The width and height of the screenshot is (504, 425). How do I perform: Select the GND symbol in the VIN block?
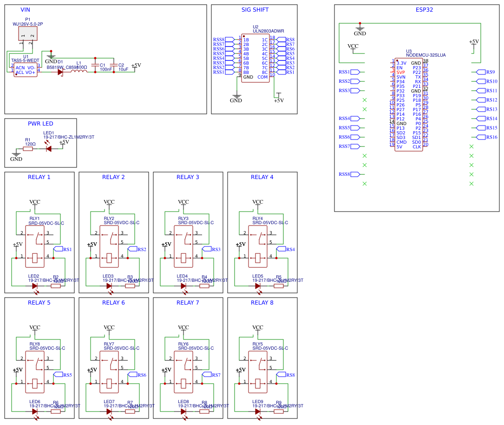click(51, 57)
